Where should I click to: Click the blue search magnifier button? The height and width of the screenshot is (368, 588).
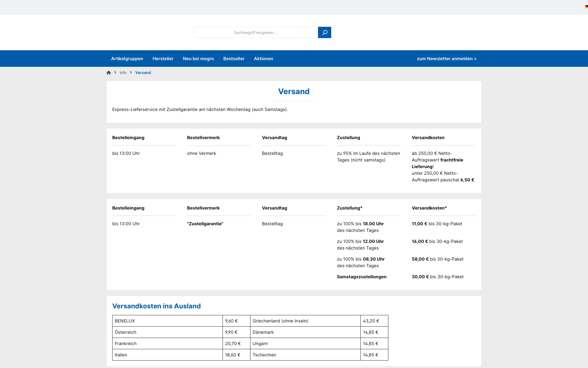[x=324, y=33]
